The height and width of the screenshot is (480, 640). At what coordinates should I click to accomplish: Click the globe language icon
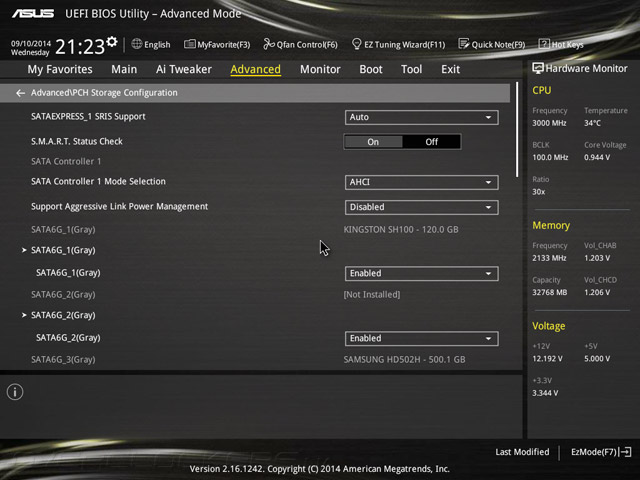point(137,44)
